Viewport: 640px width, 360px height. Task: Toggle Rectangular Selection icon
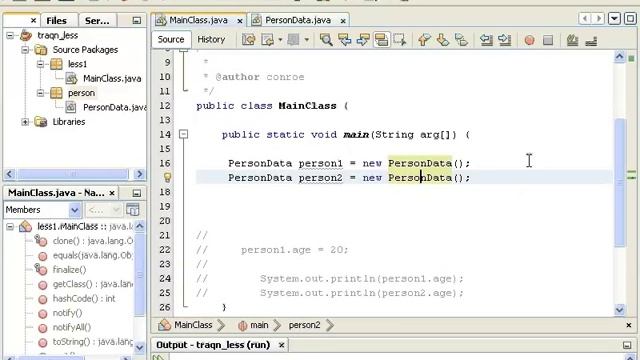click(400, 40)
